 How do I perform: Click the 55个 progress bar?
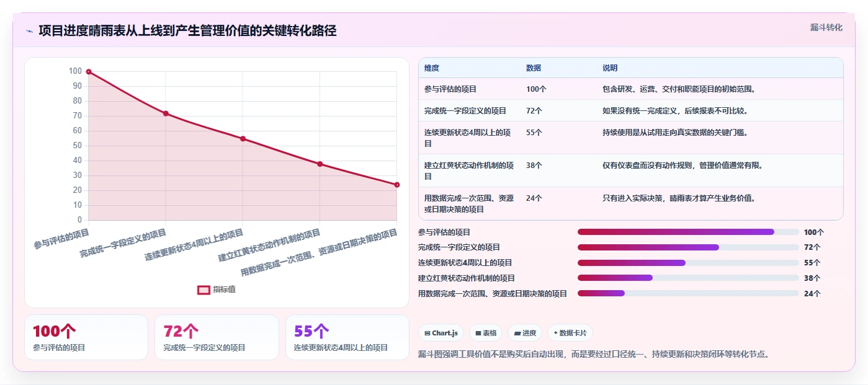(x=688, y=263)
